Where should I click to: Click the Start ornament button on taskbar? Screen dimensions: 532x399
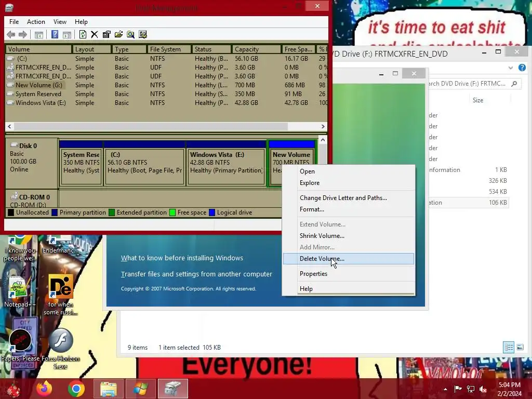[x=14, y=390]
